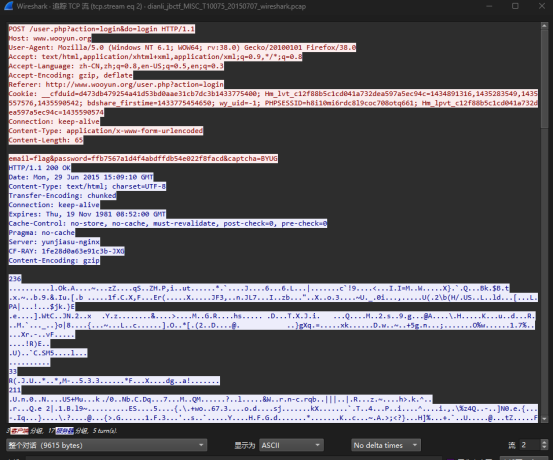553x461 pixels.
Task: Open the ASCII display format dropdown
Action: tap(291, 445)
